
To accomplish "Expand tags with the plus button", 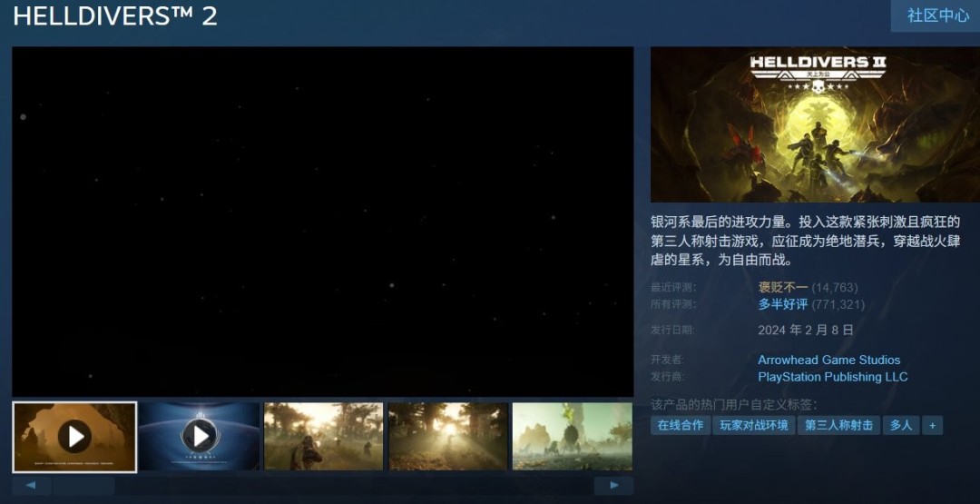I will click(932, 425).
